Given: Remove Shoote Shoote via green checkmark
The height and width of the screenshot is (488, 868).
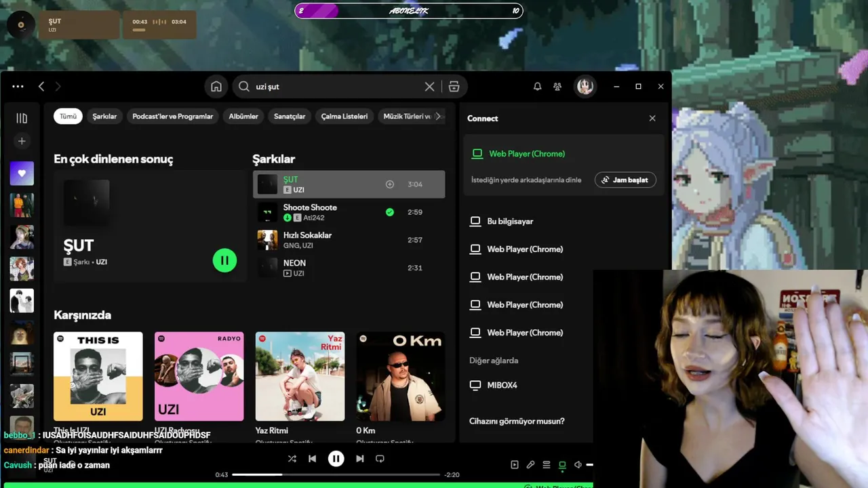Looking at the screenshot, I should click(389, 212).
